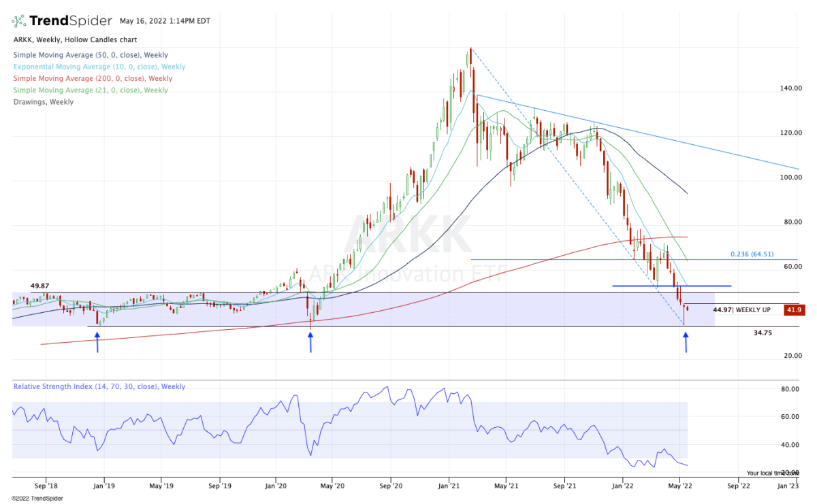Click the Jan '21 date on time axis
Image resolution: width=817 pixels, height=504 pixels.
(449, 486)
